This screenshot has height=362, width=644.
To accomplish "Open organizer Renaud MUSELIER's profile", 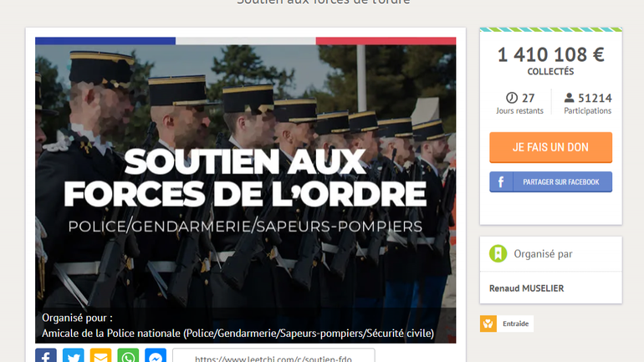I will pos(526,288).
